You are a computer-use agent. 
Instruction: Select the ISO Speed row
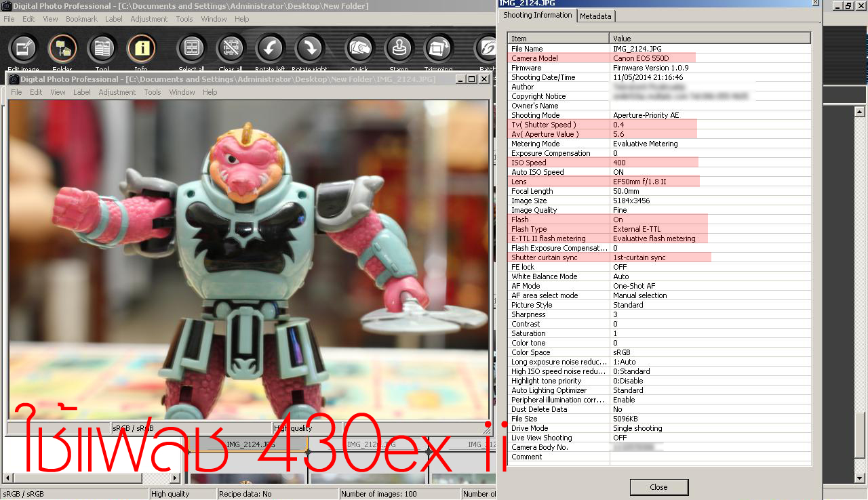click(659, 163)
